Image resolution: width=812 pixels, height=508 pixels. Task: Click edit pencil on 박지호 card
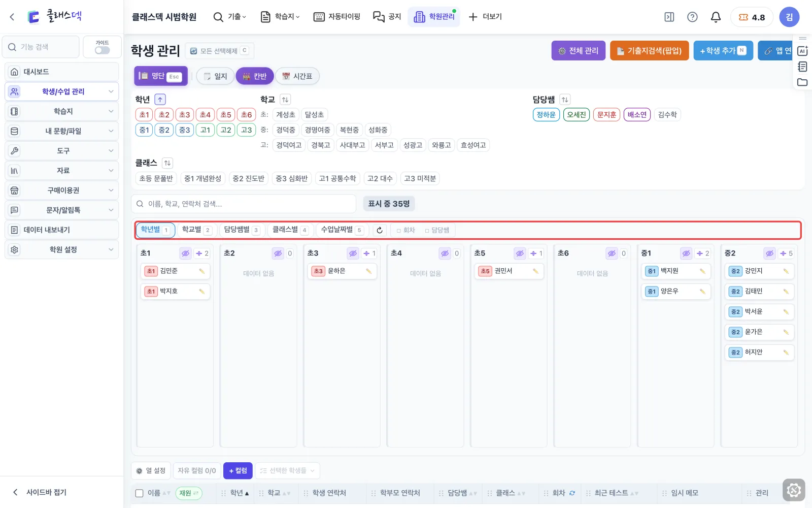coord(201,292)
